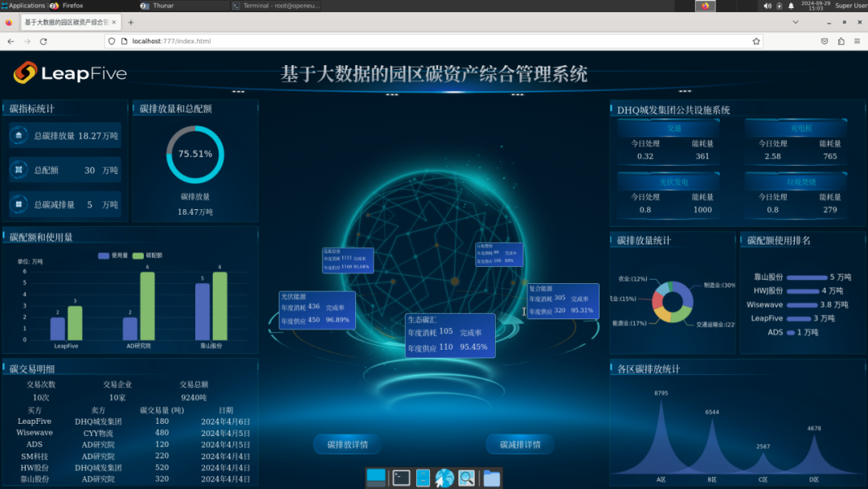The width and height of the screenshot is (868, 489).
Task: Click the 总配额 round icon
Action: click(x=18, y=170)
